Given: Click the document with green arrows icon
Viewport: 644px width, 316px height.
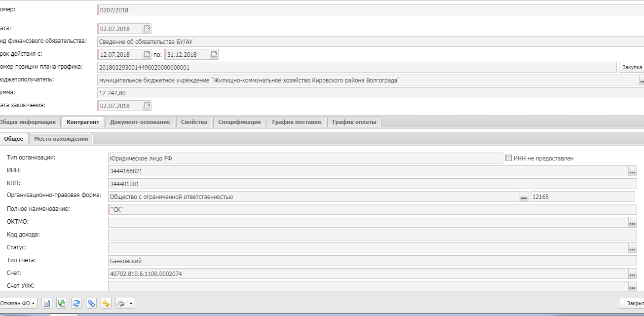Looking at the screenshot, I should pyautogui.click(x=62, y=303).
